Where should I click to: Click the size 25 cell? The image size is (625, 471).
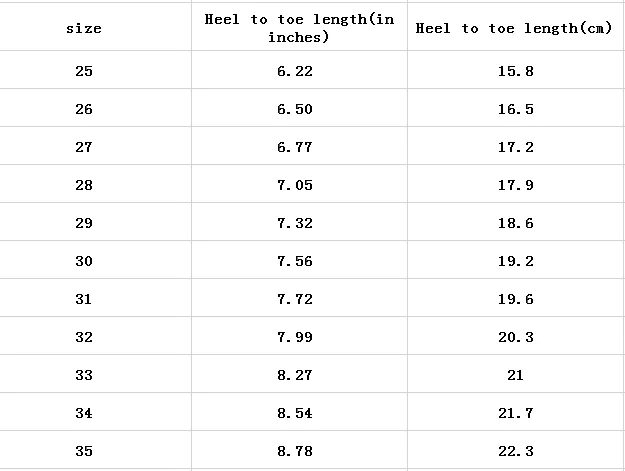click(x=84, y=71)
